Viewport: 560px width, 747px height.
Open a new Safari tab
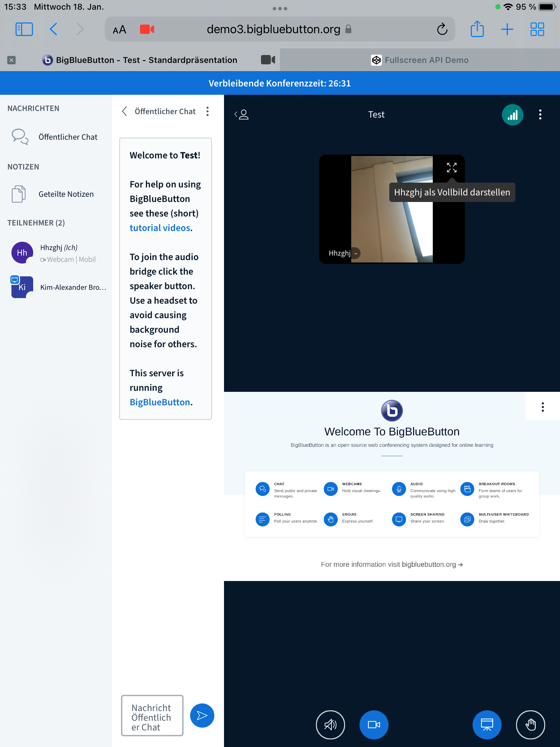click(x=507, y=29)
